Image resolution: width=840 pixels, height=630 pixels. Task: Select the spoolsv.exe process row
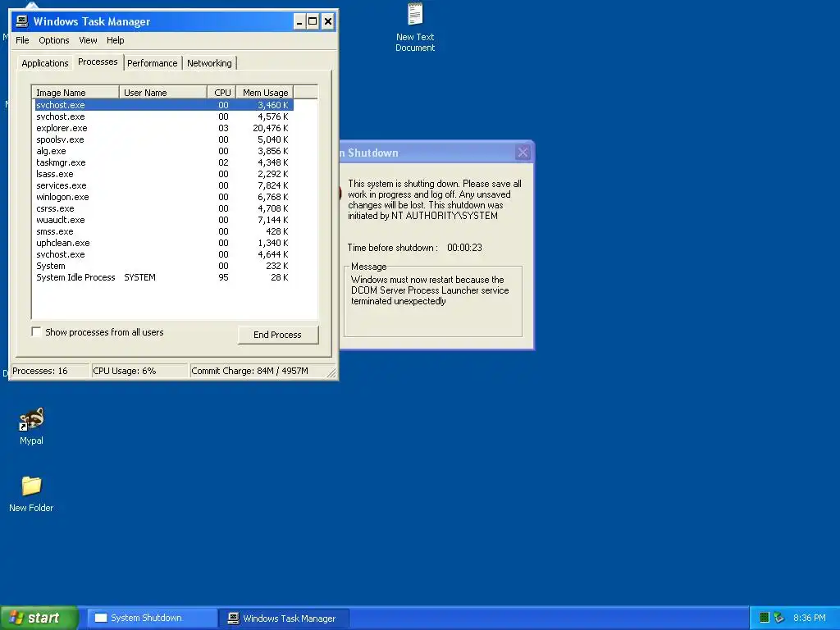click(x=163, y=139)
